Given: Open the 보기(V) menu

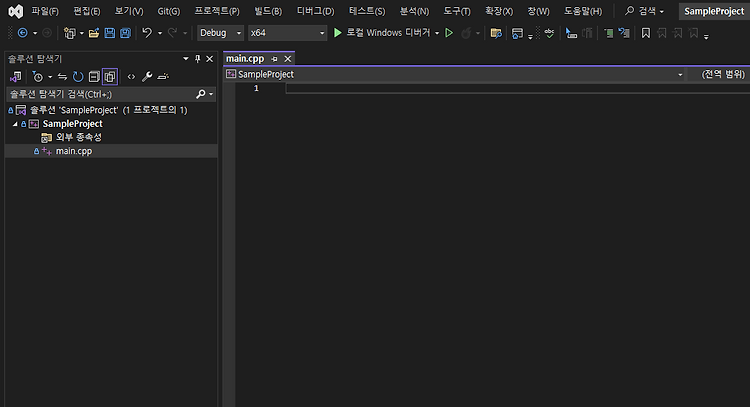Looking at the screenshot, I should coord(129,11).
